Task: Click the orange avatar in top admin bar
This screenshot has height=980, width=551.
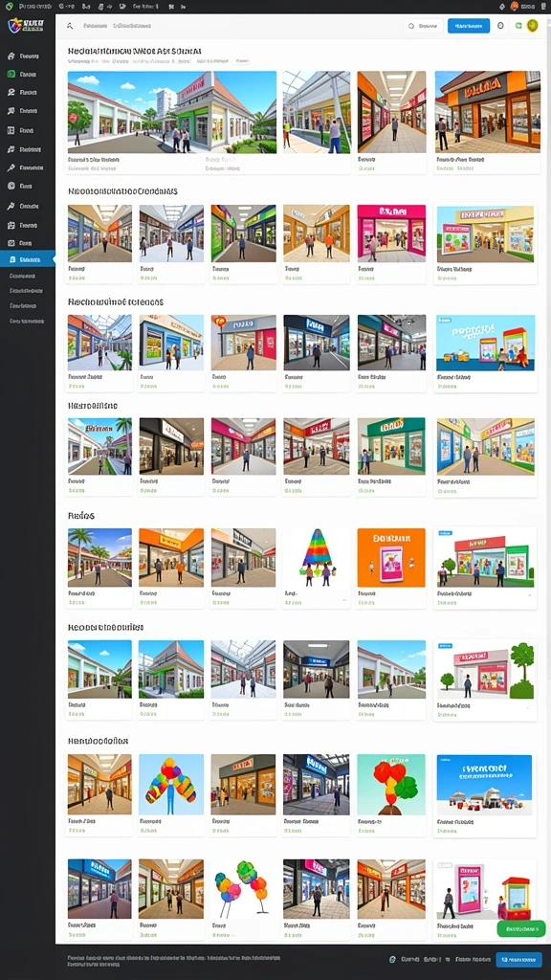Action: 515,7
